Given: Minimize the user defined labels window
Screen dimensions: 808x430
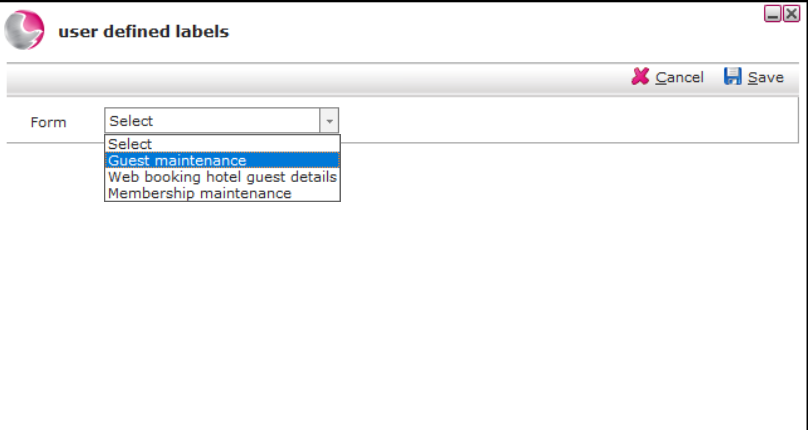Looking at the screenshot, I should pos(772,14).
